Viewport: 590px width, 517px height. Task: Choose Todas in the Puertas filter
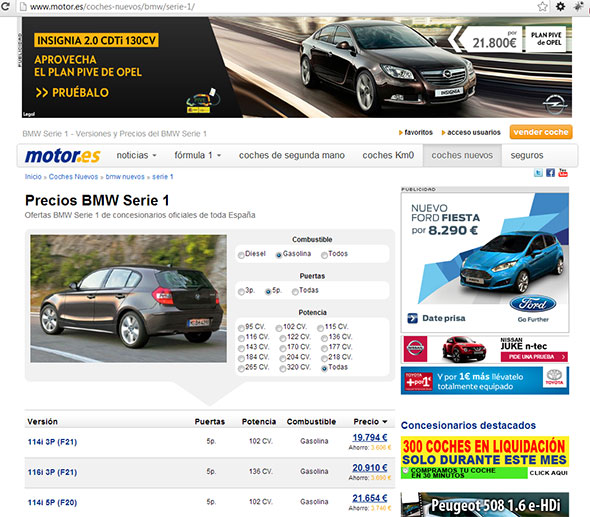click(x=295, y=292)
